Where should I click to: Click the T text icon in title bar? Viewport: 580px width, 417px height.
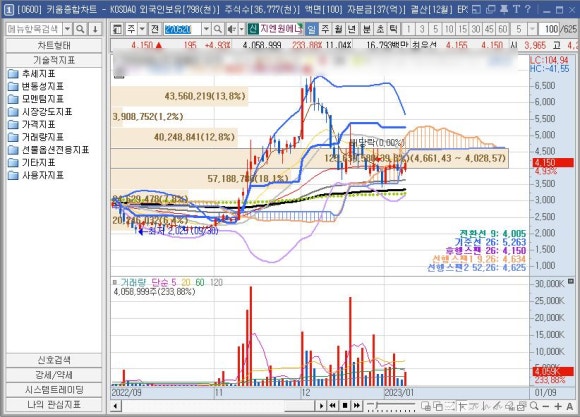(516, 9)
